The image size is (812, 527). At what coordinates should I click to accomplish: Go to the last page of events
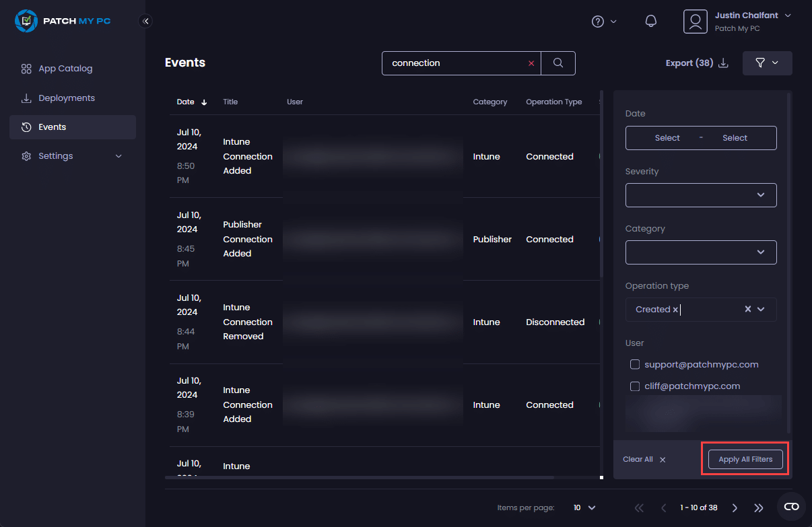coord(759,507)
